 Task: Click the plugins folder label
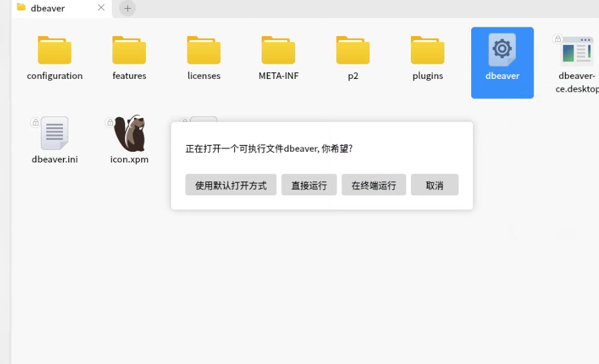click(428, 76)
